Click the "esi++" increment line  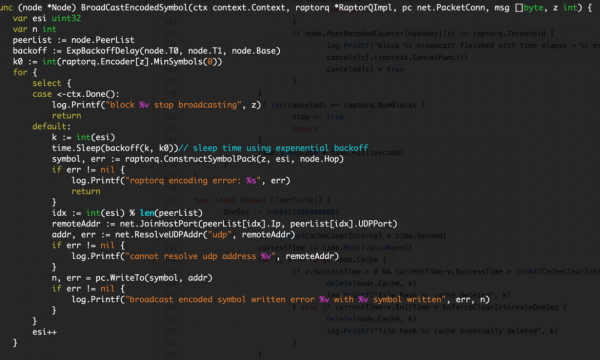point(44,332)
